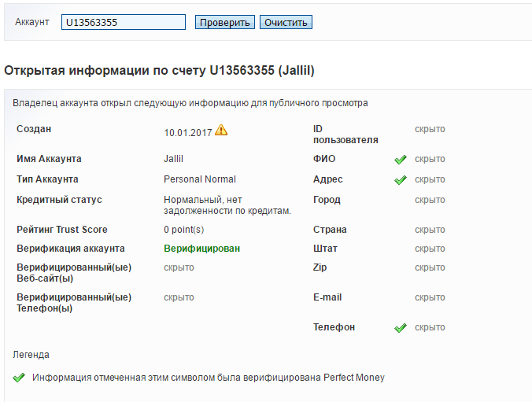
Task: Focus the Аккаунт input field
Action: (x=124, y=23)
